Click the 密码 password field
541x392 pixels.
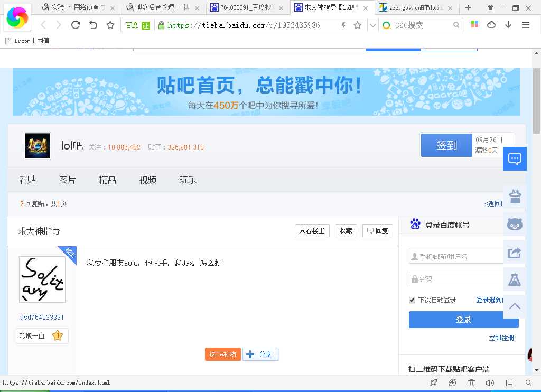(x=456, y=279)
